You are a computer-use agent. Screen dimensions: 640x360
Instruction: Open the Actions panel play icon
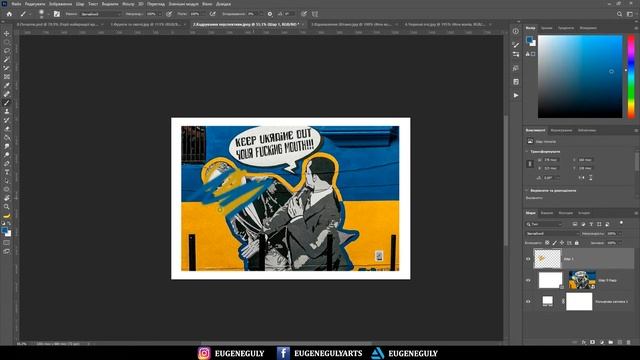coord(516,95)
